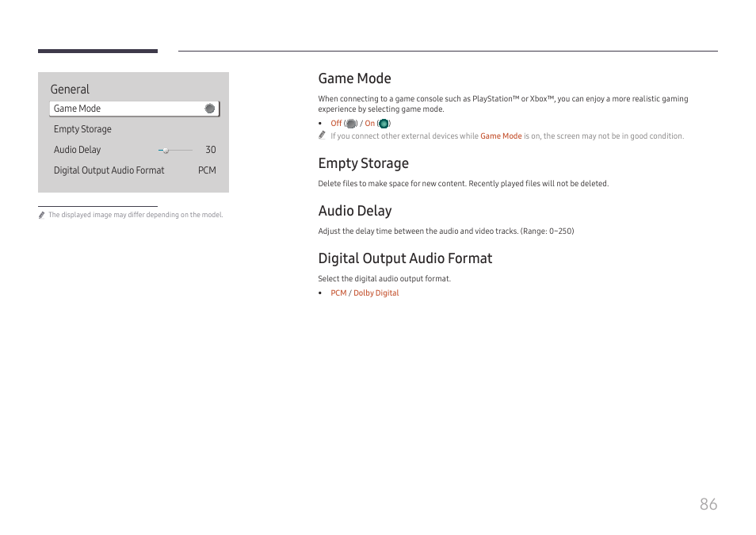Select the Audio Delay menu label
Screen dimensions: 756x535
pyautogui.click(x=77, y=150)
